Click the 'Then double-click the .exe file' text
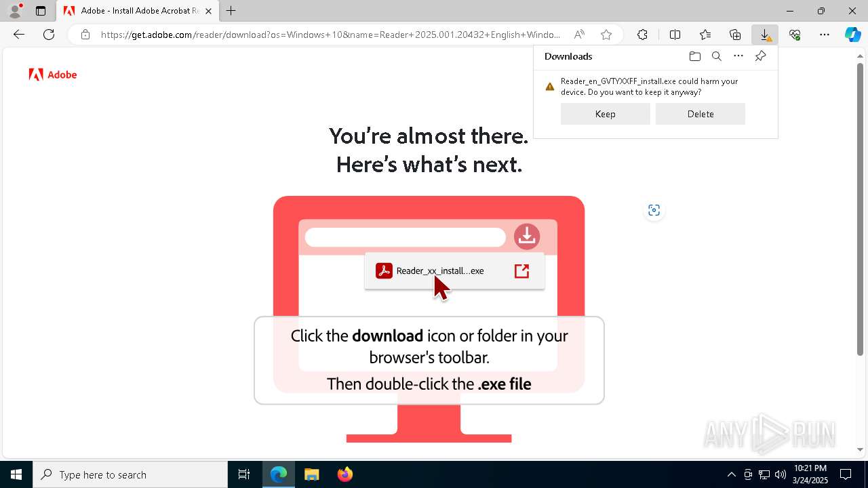This screenshot has width=868, height=488. coord(429,384)
